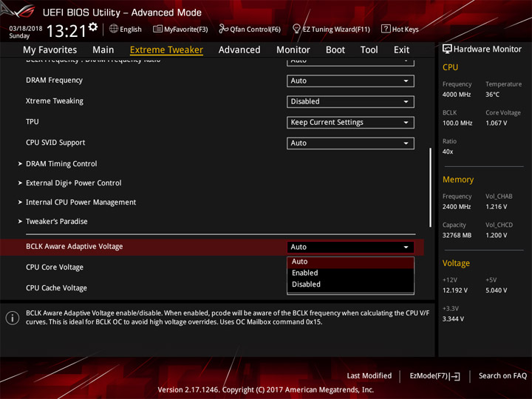Click CPU frequency value 4000 MHz
The width and height of the screenshot is (532, 399).
pyautogui.click(x=457, y=95)
